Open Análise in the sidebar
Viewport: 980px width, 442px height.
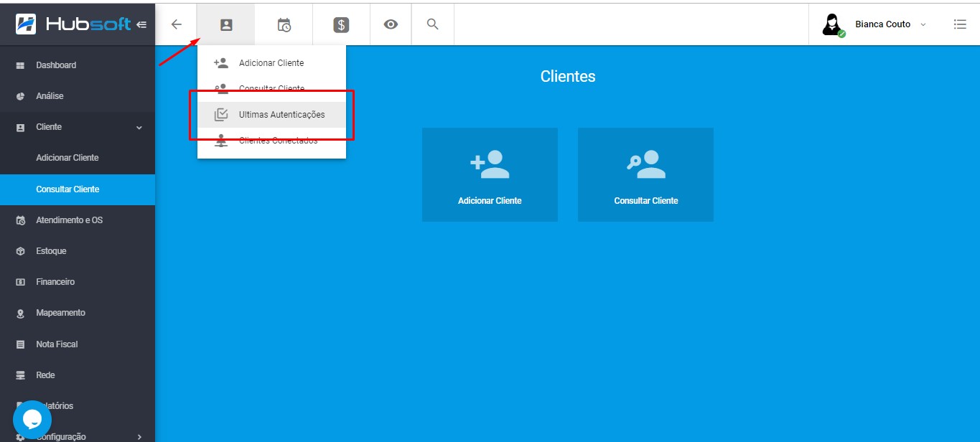pos(78,96)
